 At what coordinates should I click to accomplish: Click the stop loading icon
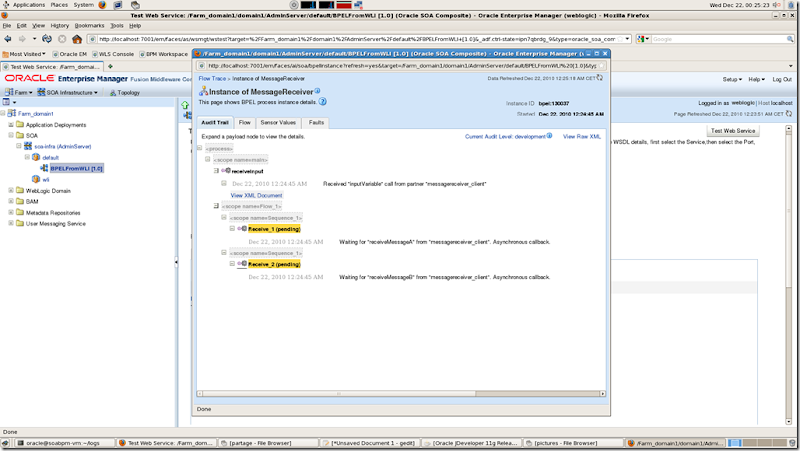[x=62, y=39]
